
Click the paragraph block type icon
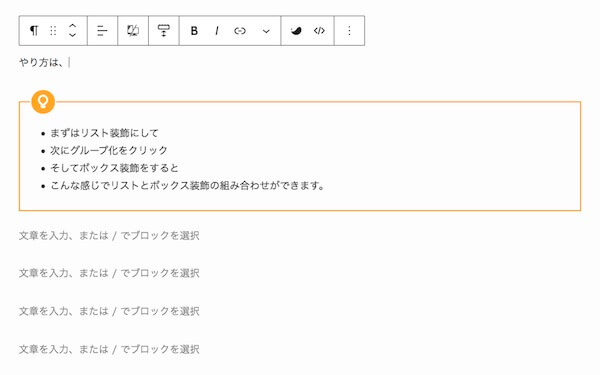34,31
